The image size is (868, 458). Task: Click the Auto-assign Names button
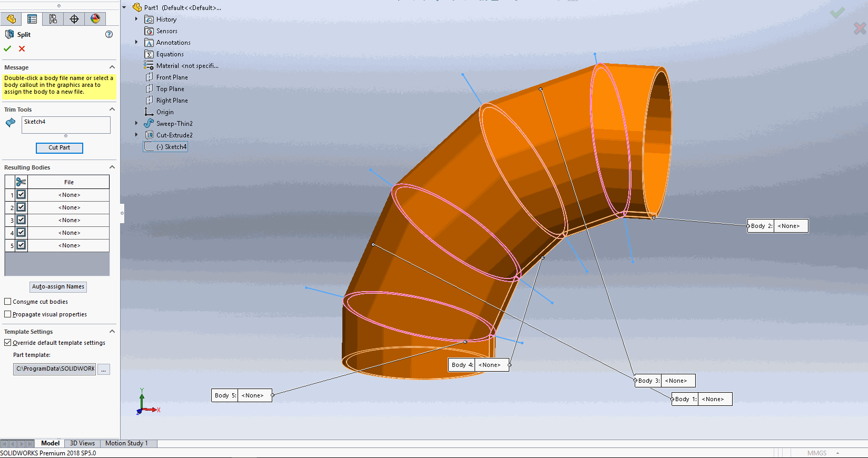click(58, 287)
